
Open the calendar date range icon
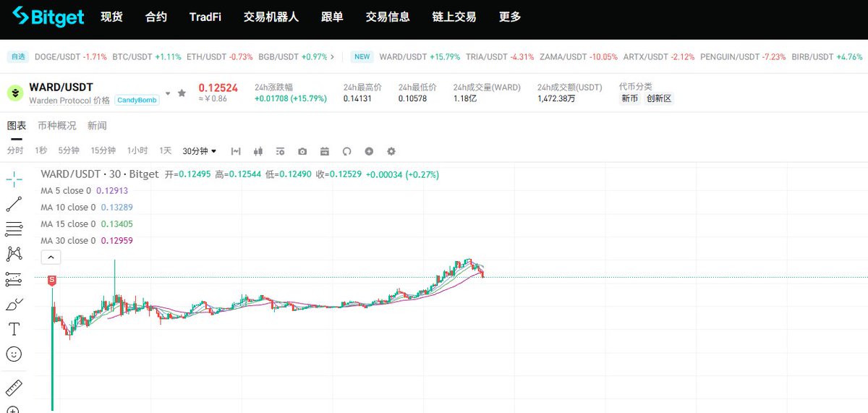pyautogui.click(x=325, y=151)
